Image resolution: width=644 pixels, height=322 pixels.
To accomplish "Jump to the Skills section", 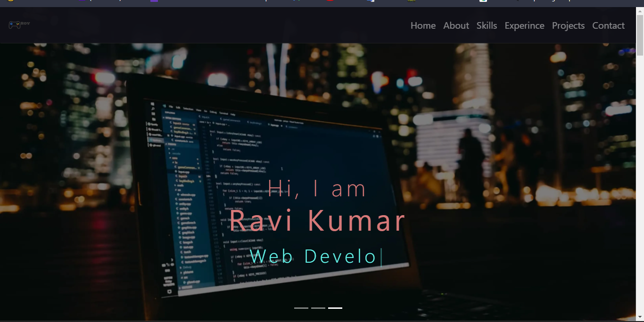I will click(x=487, y=25).
